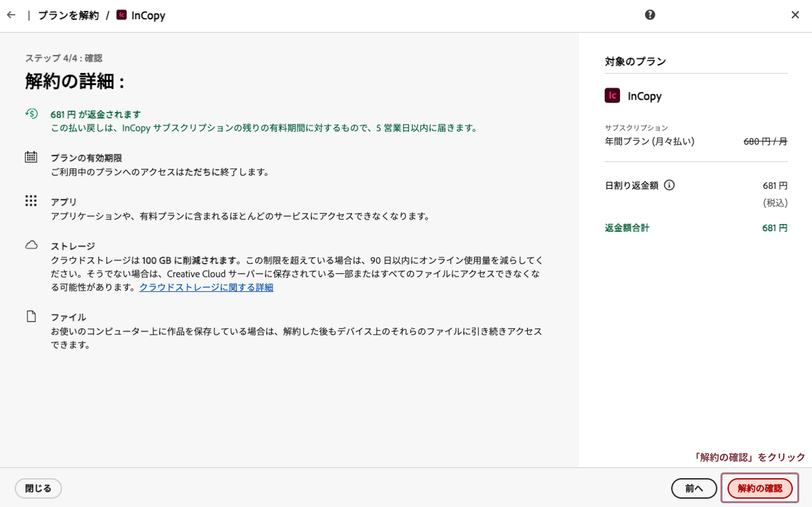The height and width of the screenshot is (507, 812).
Task: Click the 681 円 amount beside 日割り返金額
Action: 775,185
